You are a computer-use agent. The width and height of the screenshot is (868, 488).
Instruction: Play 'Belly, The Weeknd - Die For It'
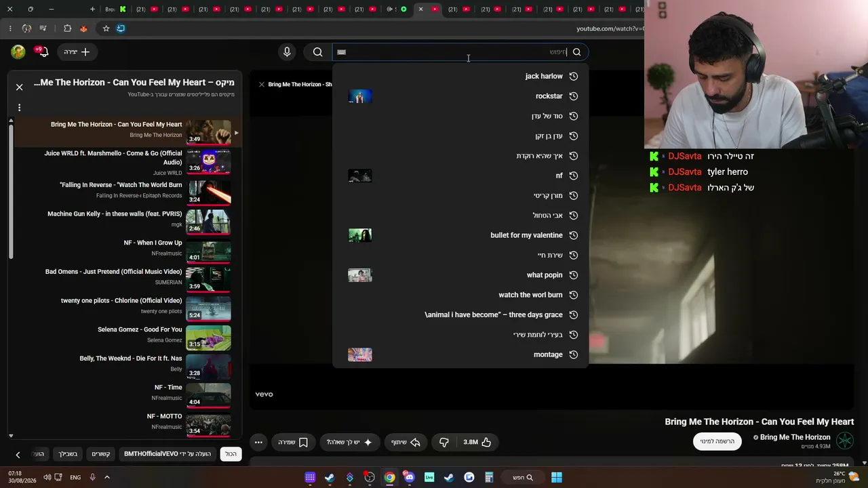127,365
